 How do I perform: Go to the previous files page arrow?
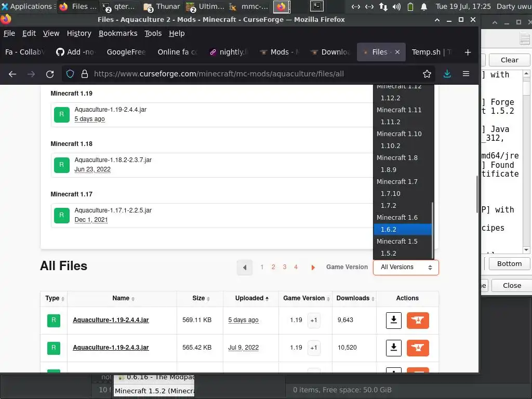click(245, 268)
